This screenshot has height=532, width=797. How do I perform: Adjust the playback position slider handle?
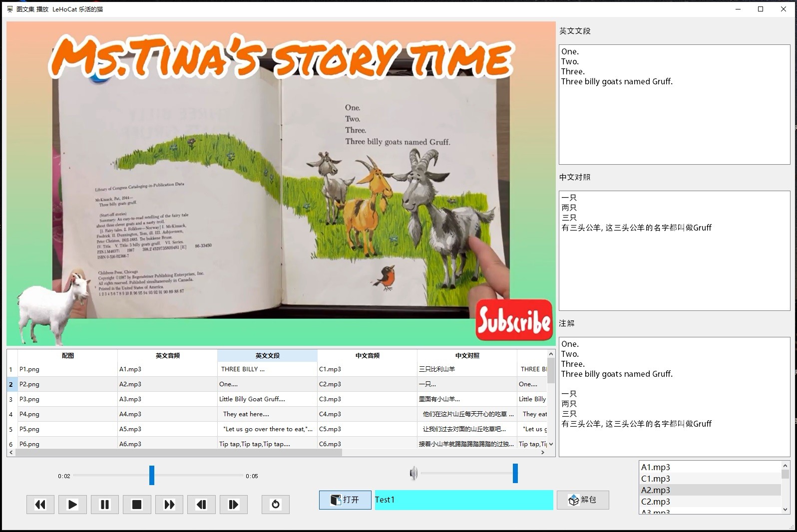pos(152,475)
